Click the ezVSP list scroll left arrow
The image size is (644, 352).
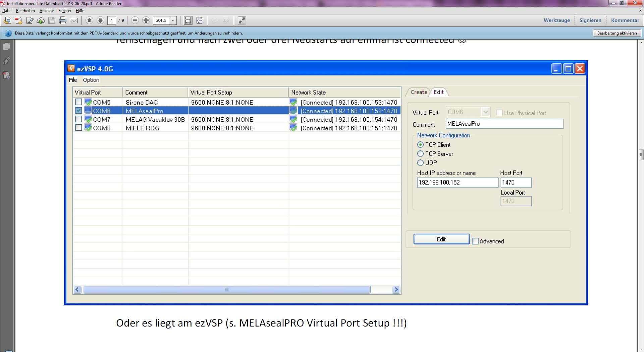[x=77, y=289]
